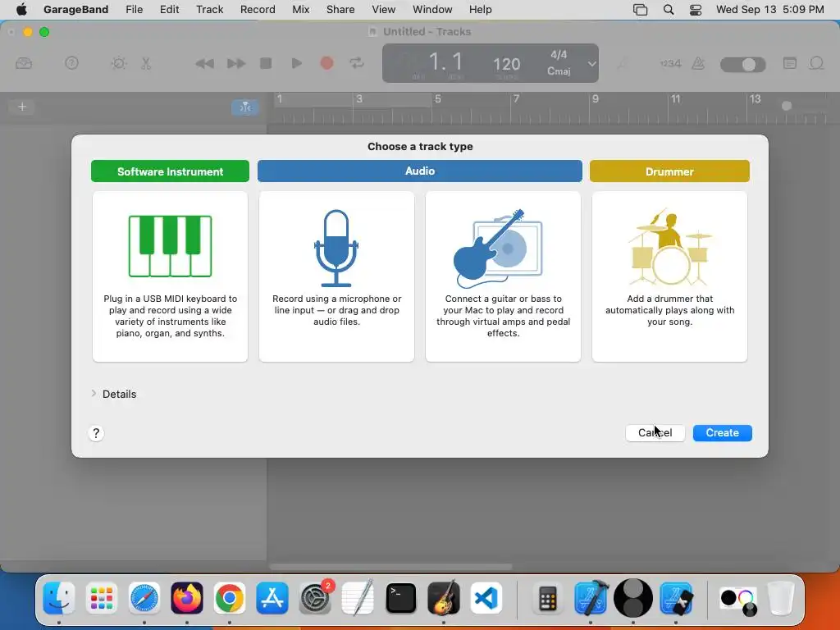
Task: Click the 120 tempo value
Action: click(506, 64)
